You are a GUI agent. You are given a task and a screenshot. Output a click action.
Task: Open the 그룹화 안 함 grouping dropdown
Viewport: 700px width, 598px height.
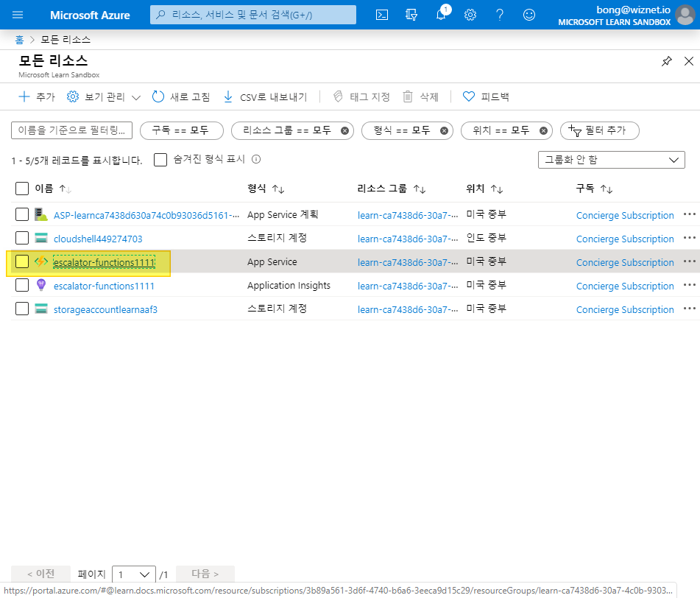click(611, 160)
